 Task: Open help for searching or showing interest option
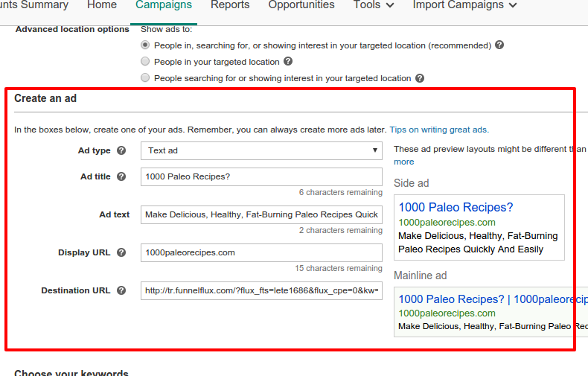pos(420,78)
